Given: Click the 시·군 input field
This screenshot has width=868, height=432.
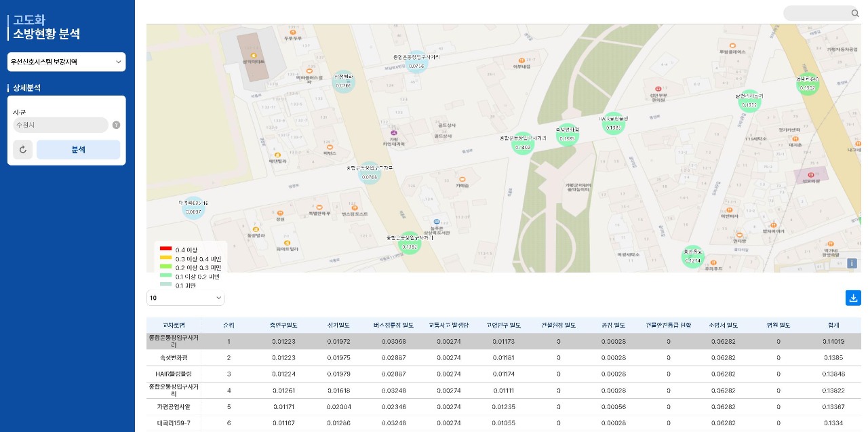Looking at the screenshot, I should [60, 125].
